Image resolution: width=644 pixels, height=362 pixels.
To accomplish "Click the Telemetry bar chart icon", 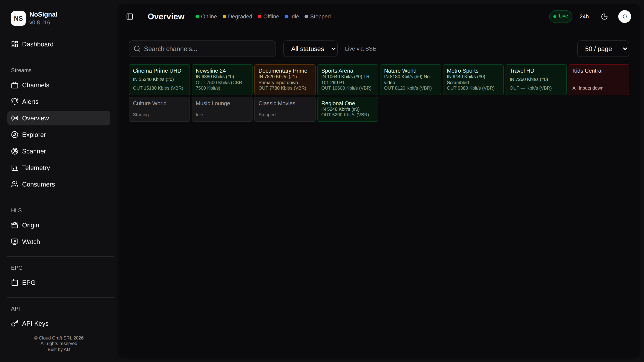I will (15, 168).
